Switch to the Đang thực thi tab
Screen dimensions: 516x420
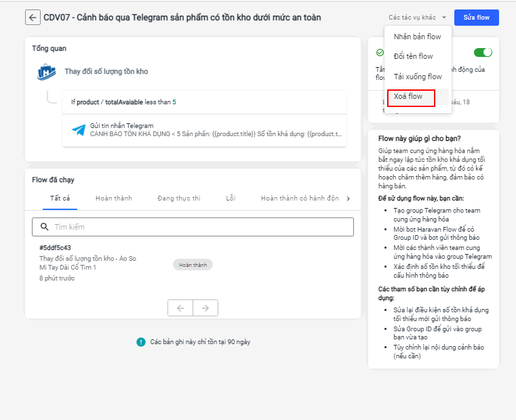click(179, 198)
